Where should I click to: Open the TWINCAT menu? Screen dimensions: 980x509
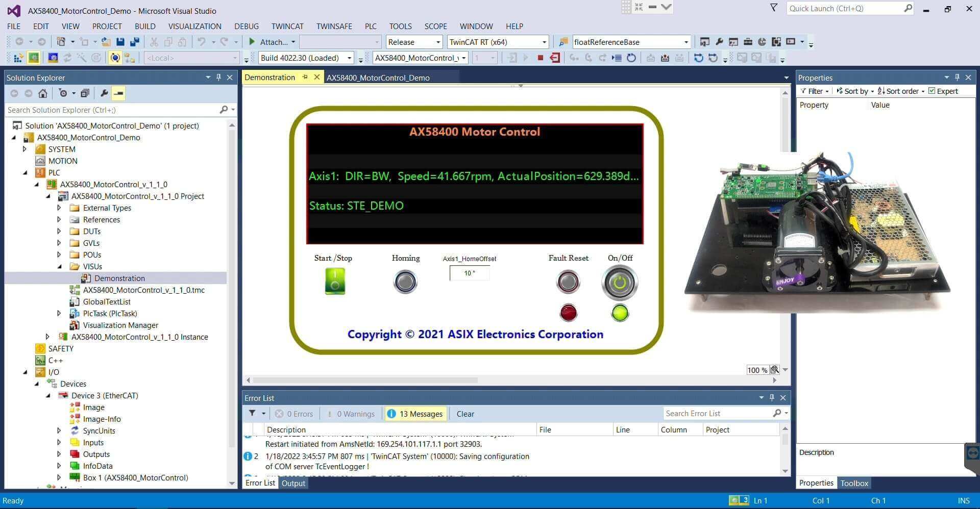click(287, 26)
